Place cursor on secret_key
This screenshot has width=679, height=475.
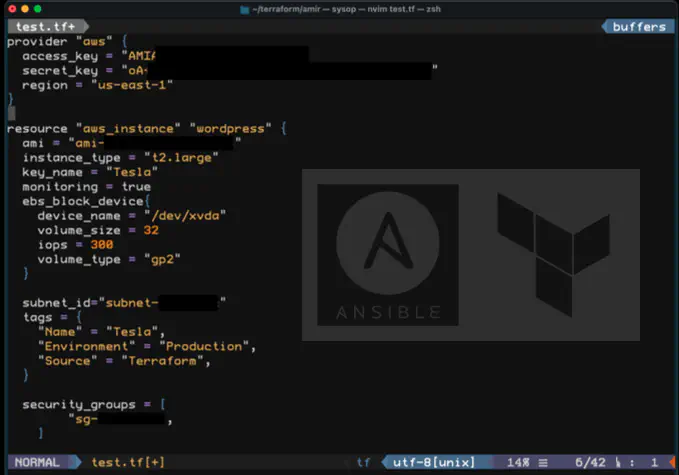[x=60, y=71]
